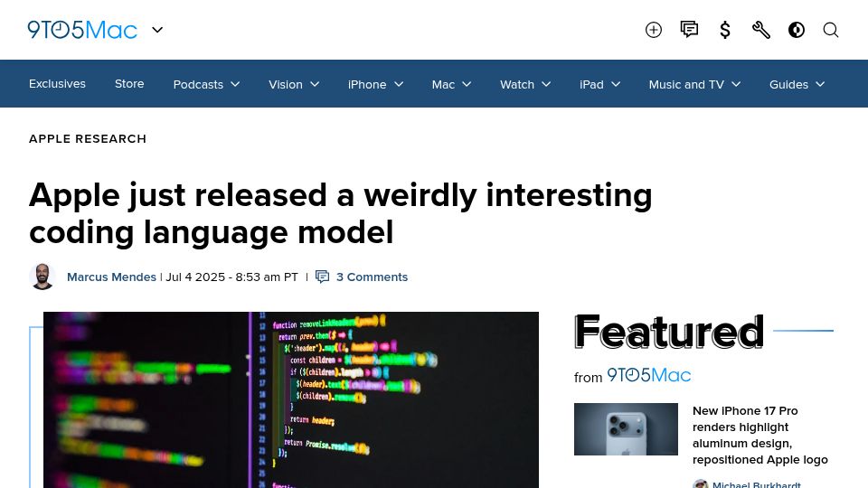Open the Podcasts nav link

pyautogui.click(x=198, y=85)
